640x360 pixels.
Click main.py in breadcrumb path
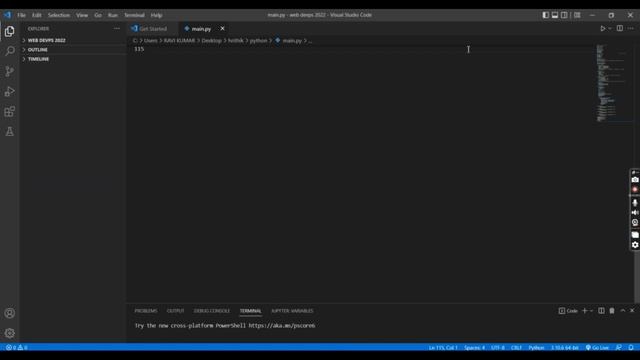(292, 40)
